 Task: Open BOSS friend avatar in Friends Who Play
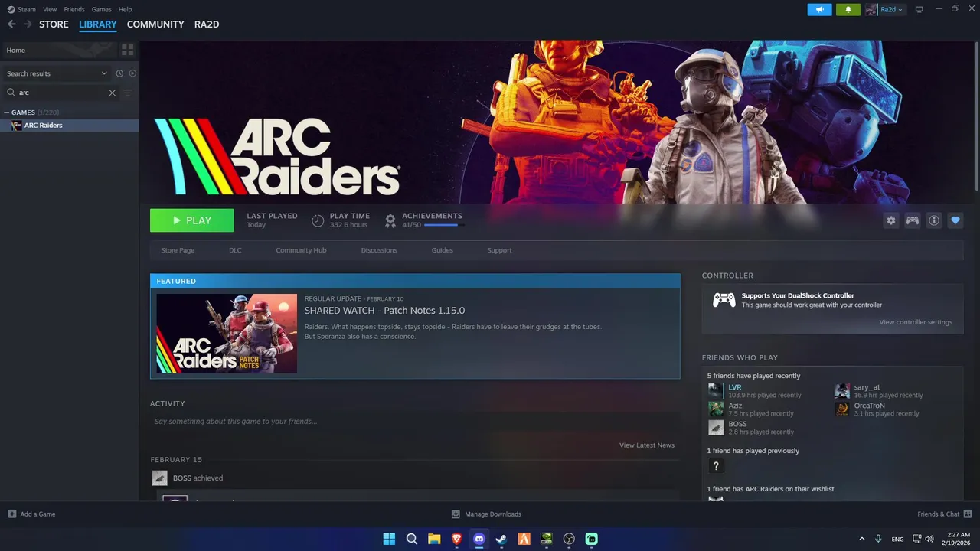coord(716,427)
